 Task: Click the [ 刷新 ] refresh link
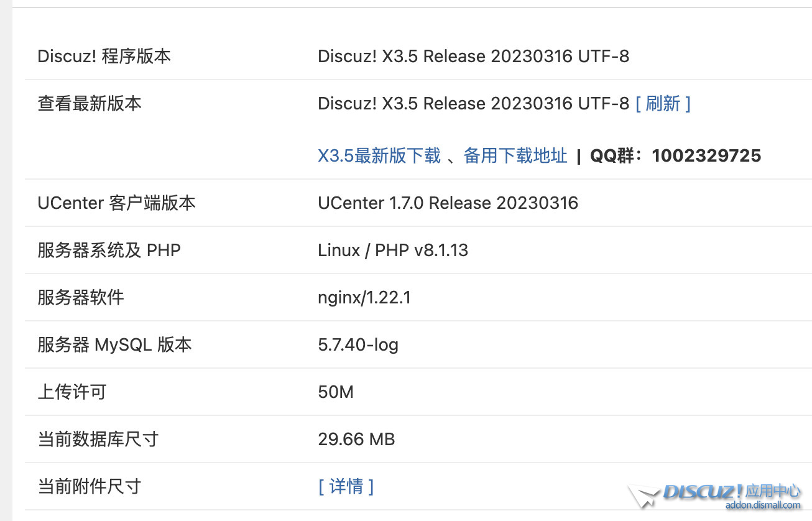point(662,104)
